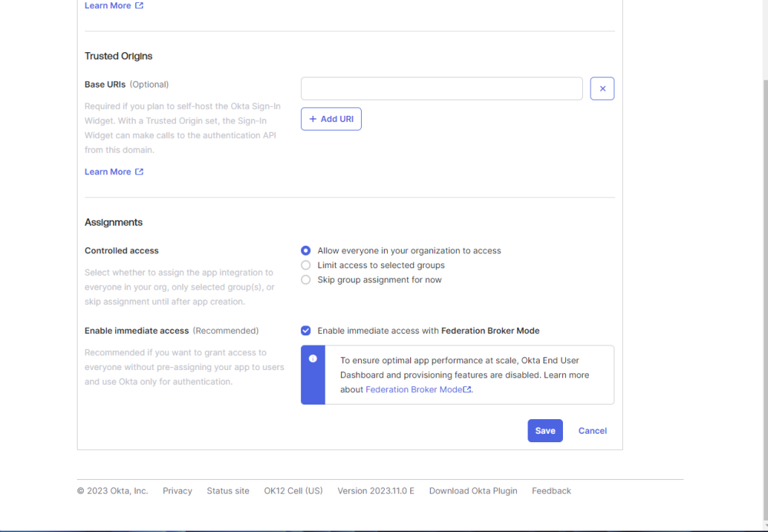Choose Skip group assignment for now
Viewport: 768px width, 532px height.
tap(306, 280)
